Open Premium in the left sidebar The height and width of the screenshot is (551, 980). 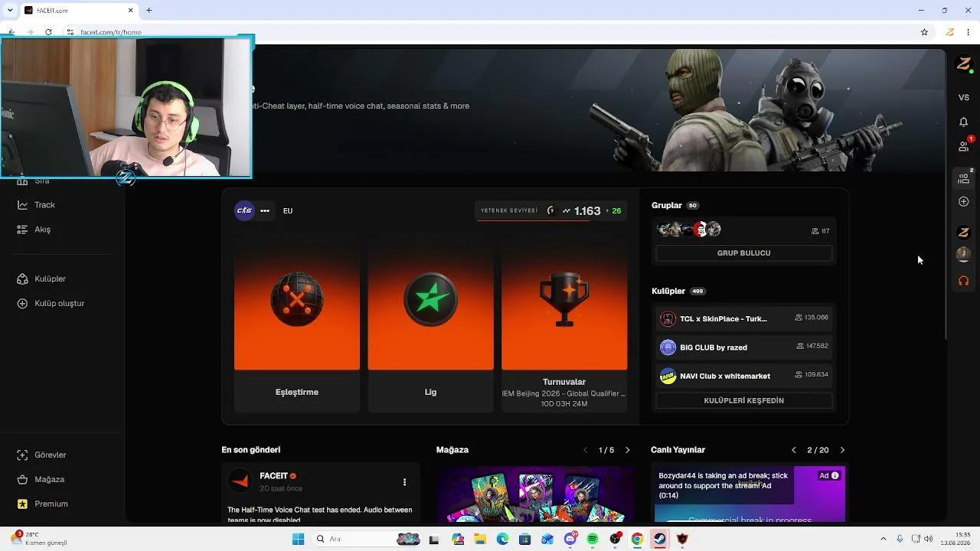[42, 504]
